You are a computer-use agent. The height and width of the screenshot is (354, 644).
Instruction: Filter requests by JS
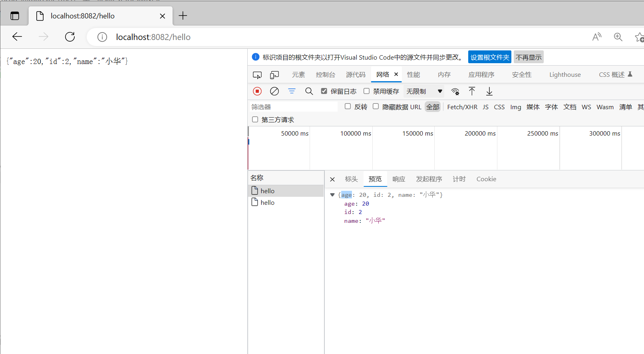(x=485, y=107)
